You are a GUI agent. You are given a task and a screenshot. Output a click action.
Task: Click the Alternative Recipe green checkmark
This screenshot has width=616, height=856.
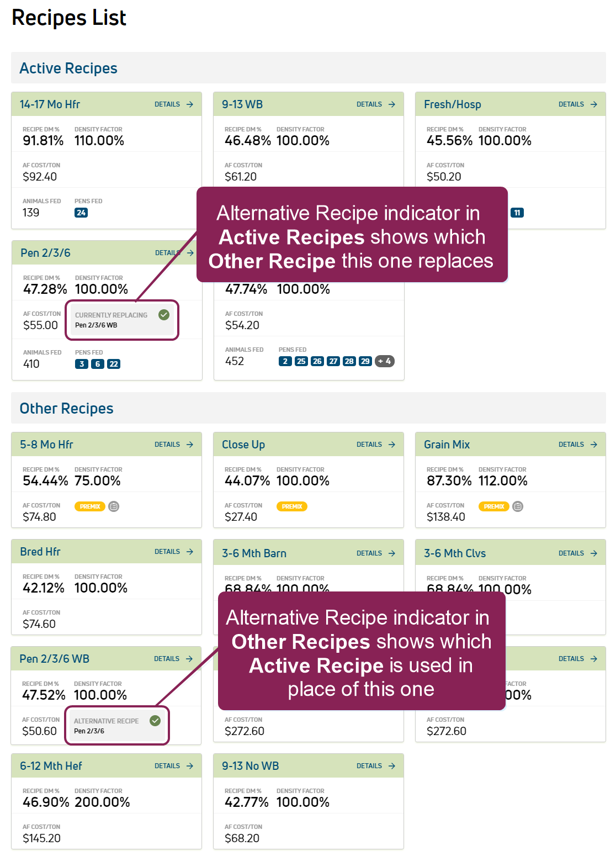pyautogui.click(x=155, y=721)
